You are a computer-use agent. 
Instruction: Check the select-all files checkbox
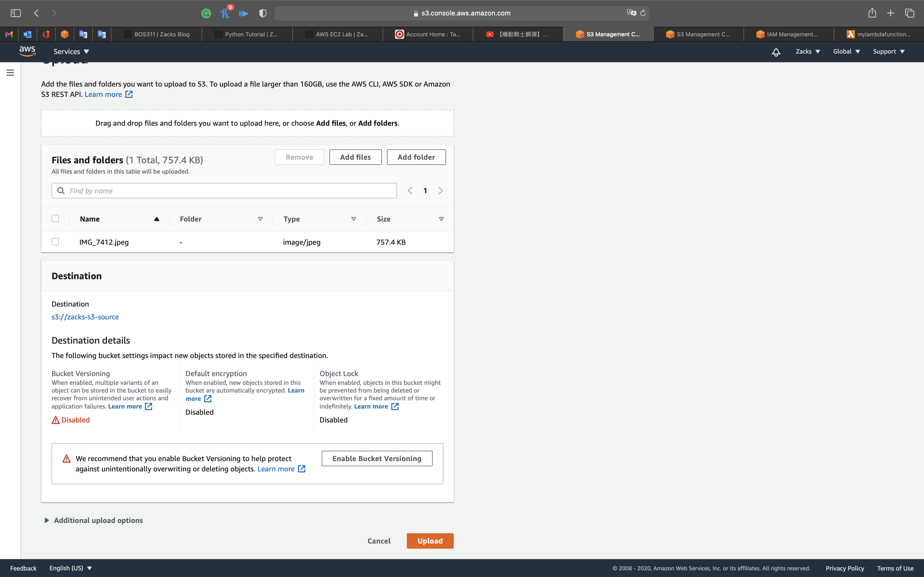tap(55, 219)
